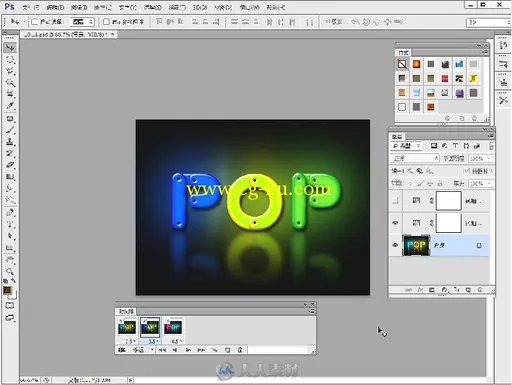The height and width of the screenshot is (385, 512).
Task: Apply the red style swatch in Styles panel
Action: (x=445, y=78)
